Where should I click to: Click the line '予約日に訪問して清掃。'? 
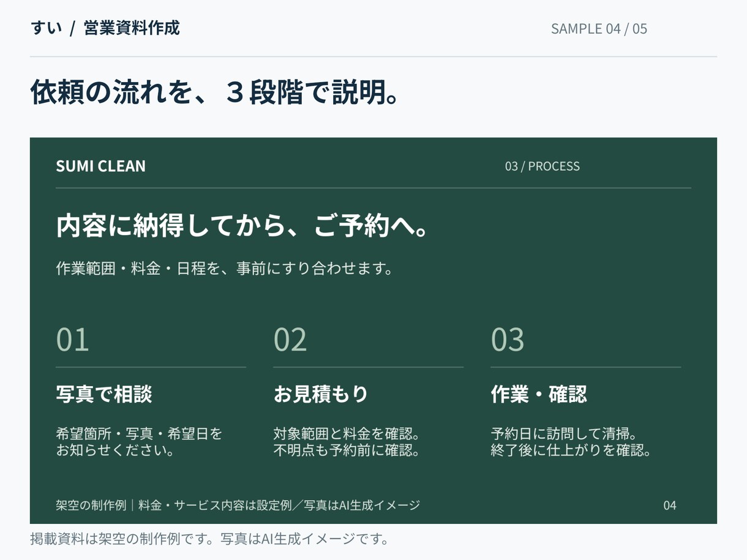point(564,434)
